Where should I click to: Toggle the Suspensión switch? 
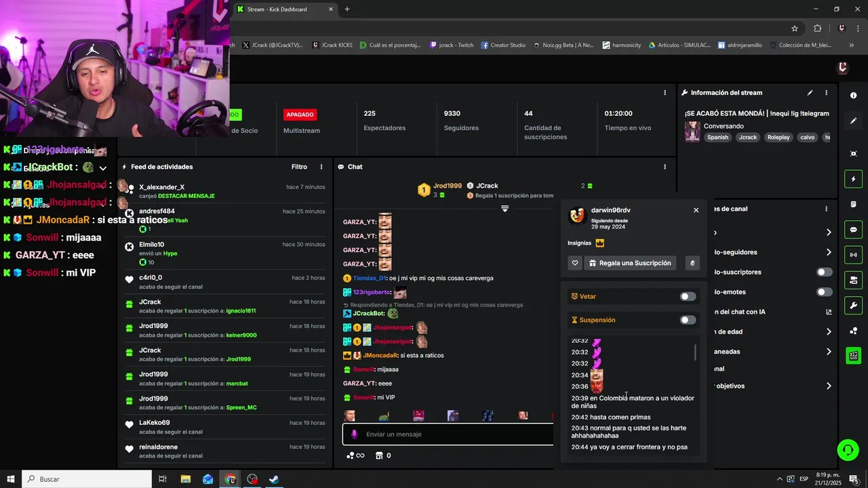[x=688, y=320]
